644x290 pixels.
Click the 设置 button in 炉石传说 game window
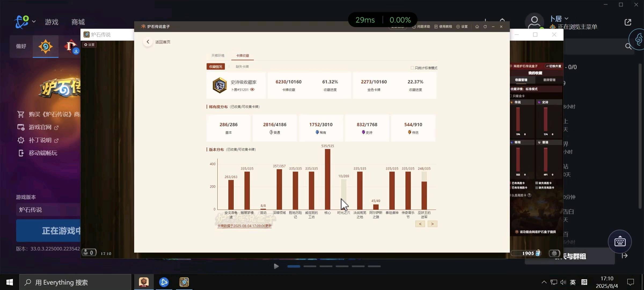[89, 45]
